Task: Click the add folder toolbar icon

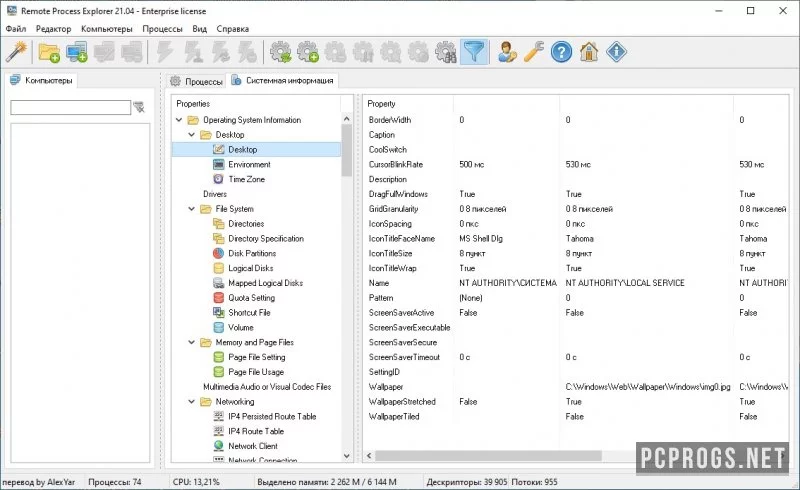Action: pos(49,52)
